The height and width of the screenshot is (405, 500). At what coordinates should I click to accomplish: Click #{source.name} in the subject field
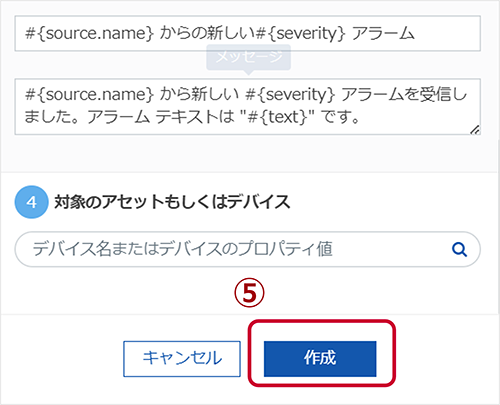(x=89, y=33)
